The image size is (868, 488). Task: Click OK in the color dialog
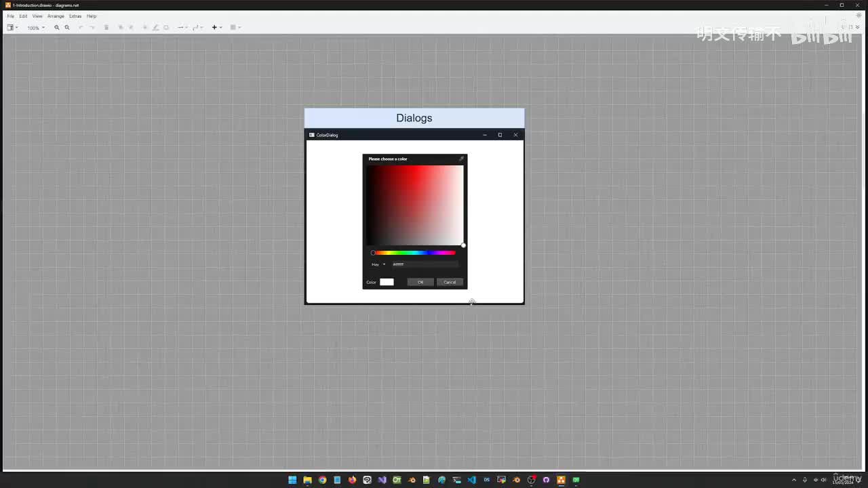click(420, 282)
